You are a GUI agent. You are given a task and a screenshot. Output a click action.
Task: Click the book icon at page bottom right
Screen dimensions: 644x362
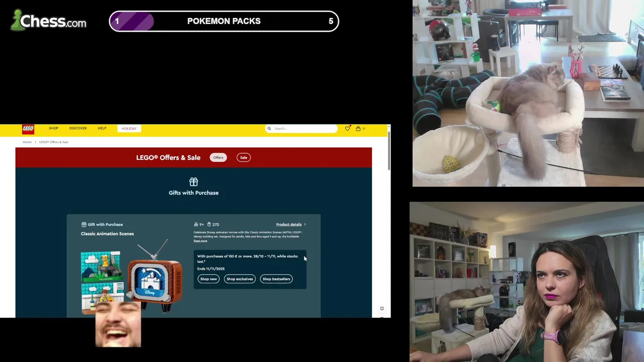click(382, 309)
